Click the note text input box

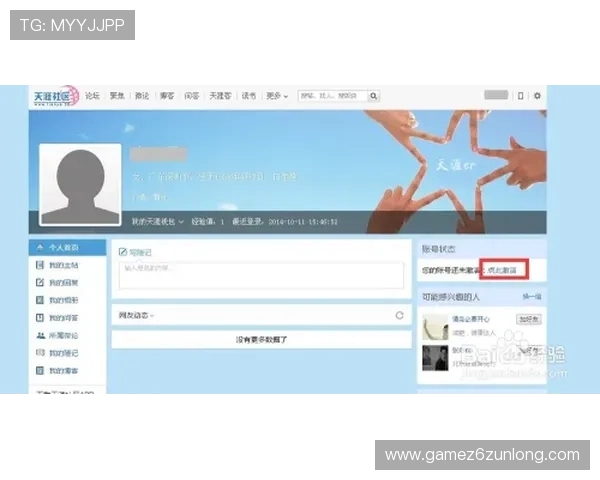click(x=260, y=276)
